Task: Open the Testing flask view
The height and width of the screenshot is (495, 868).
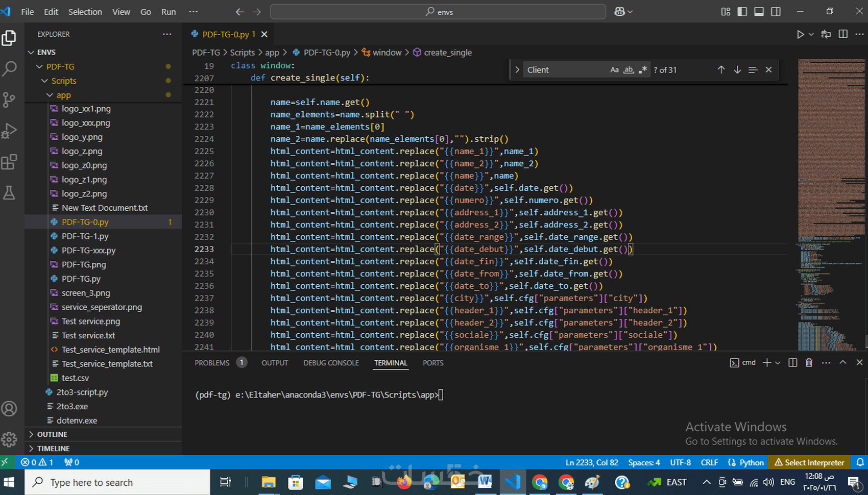Action: (x=9, y=193)
